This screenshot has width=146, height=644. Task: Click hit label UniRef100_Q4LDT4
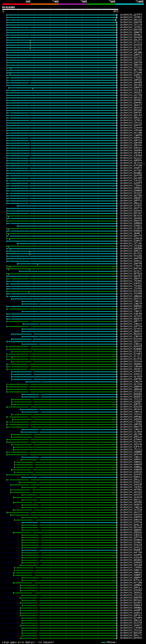[x=131, y=40]
